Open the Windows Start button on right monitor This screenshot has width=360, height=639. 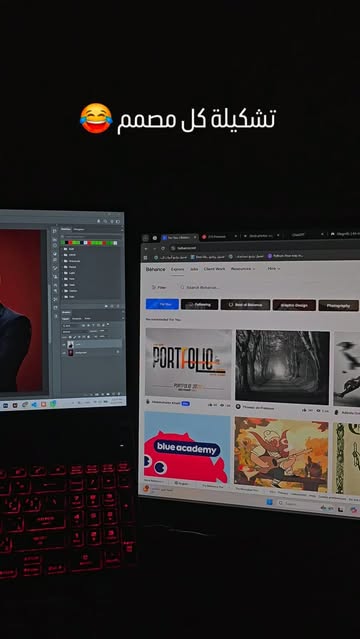tap(269, 502)
